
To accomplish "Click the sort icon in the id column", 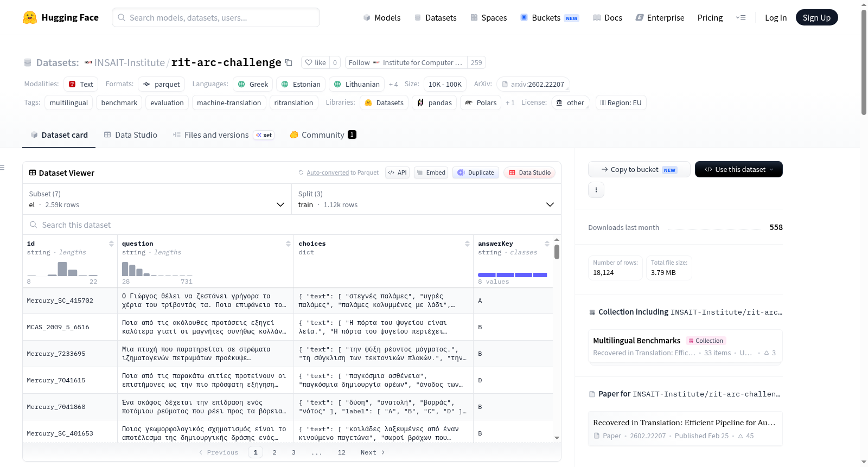I will tap(111, 244).
